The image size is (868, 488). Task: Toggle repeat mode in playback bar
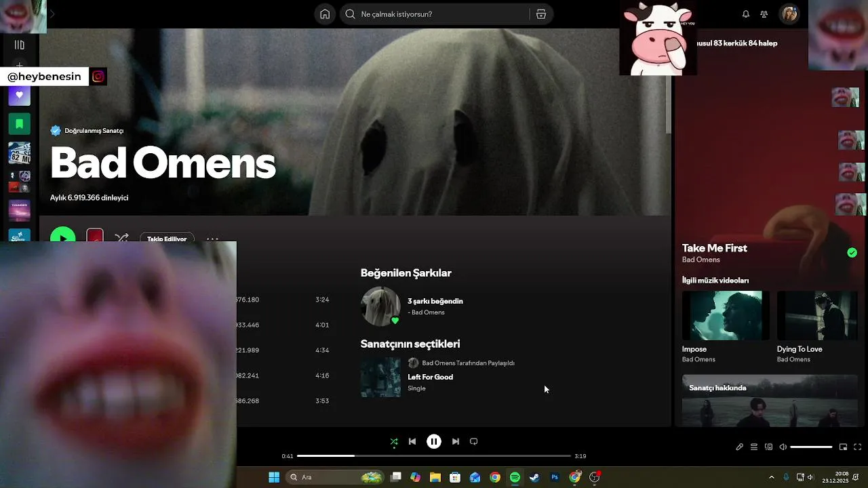[474, 441]
